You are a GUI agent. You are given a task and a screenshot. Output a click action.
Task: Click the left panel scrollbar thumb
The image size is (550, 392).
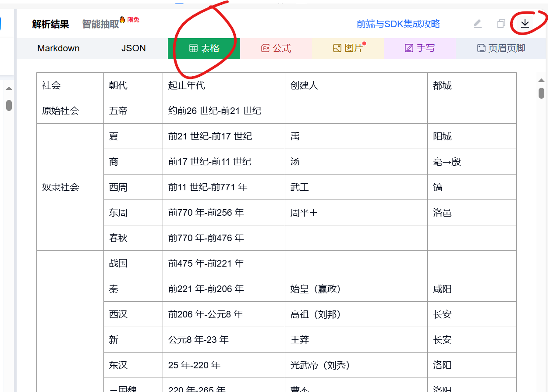(9, 105)
